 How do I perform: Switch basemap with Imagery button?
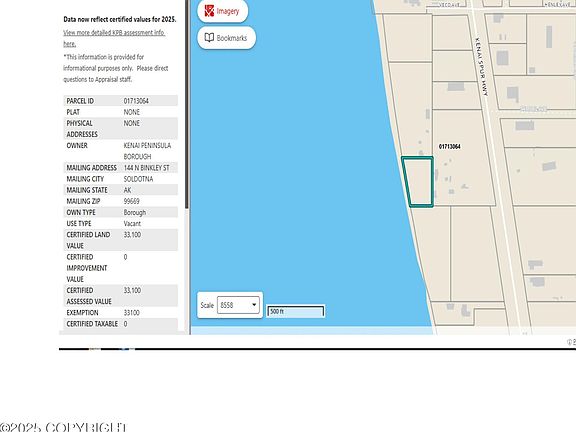pos(223,11)
